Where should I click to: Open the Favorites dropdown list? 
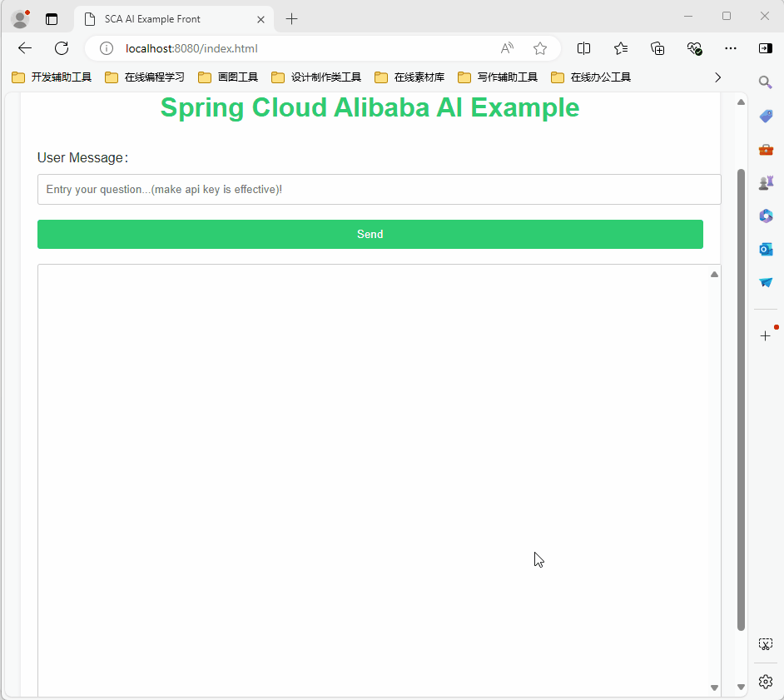point(620,48)
